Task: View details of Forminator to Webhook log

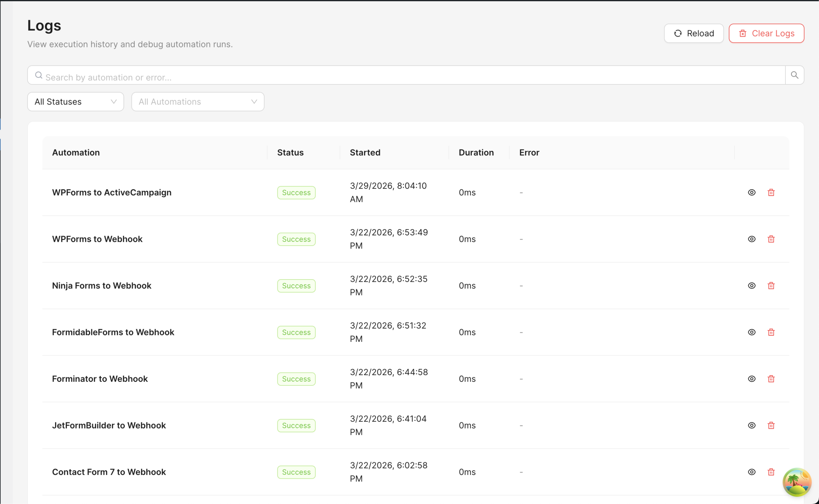Action: pos(751,379)
